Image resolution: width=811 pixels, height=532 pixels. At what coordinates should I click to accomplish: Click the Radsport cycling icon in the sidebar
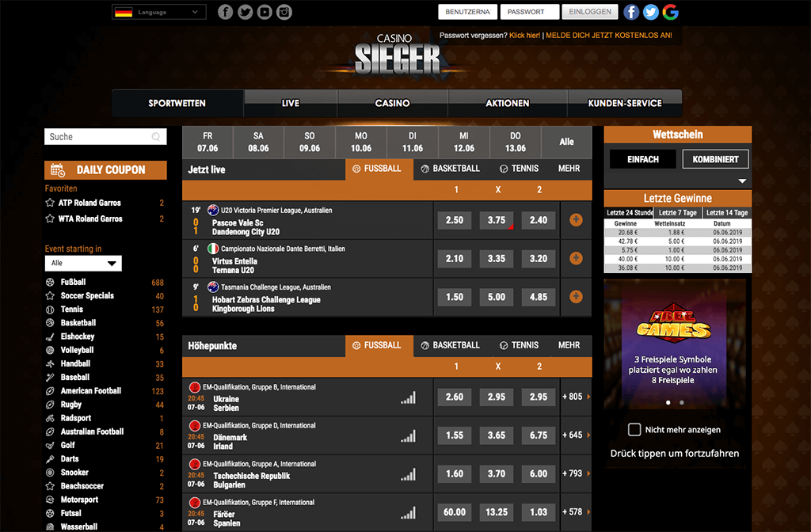point(50,418)
